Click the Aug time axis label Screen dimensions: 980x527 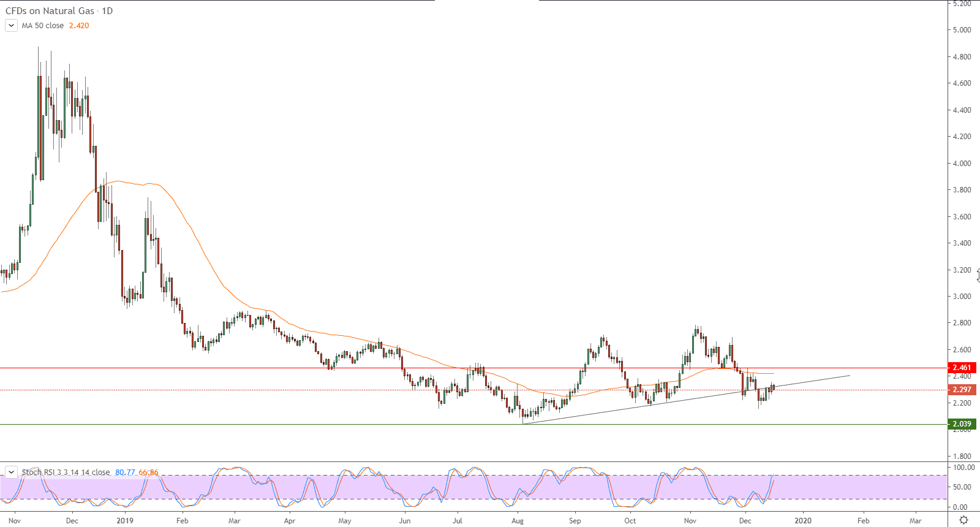point(518,521)
